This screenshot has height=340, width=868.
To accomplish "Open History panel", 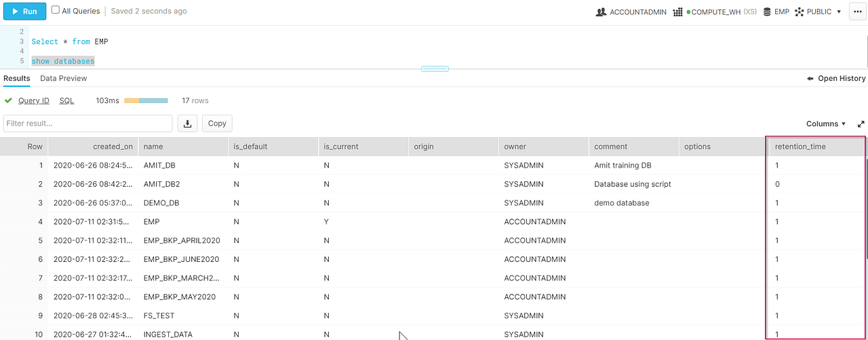I will coord(836,78).
